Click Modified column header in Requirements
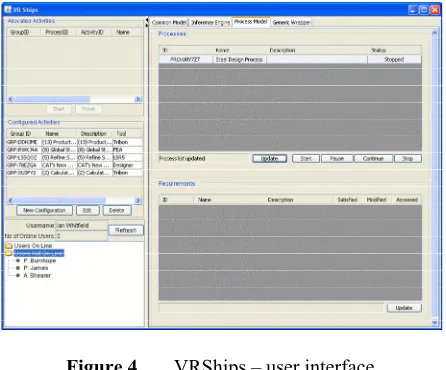Screen dimensions: 446x370 (376, 200)
